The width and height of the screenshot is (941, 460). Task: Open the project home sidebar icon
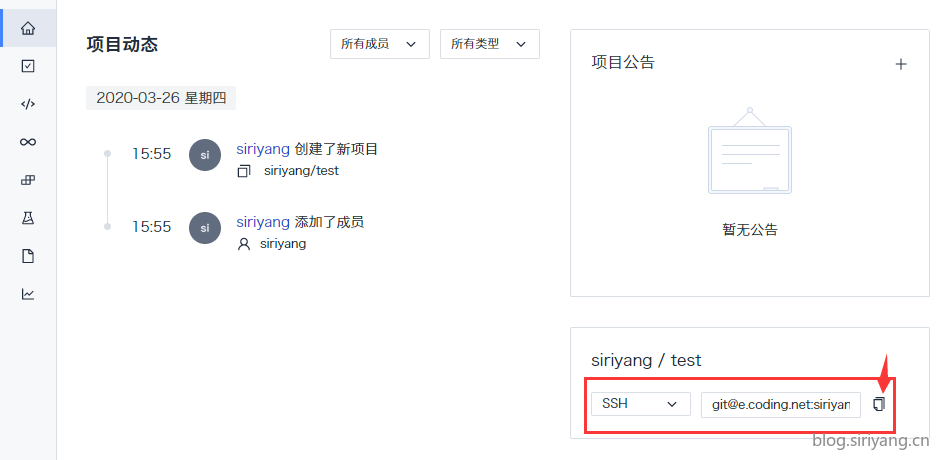point(28,28)
